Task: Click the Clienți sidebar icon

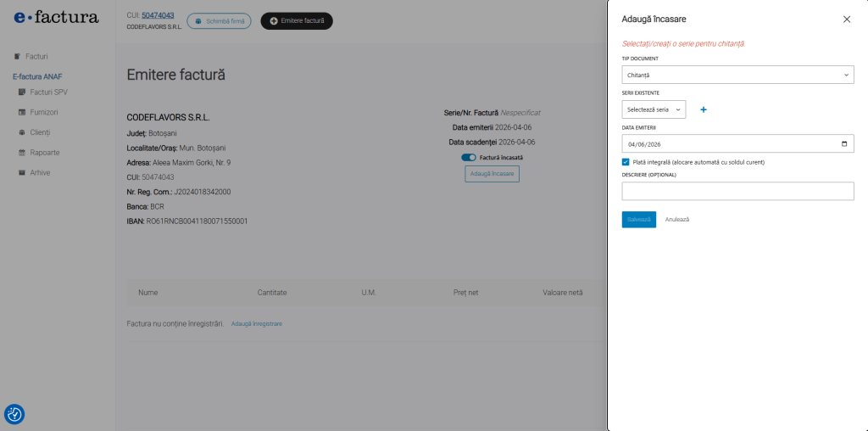Action: [x=22, y=132]
